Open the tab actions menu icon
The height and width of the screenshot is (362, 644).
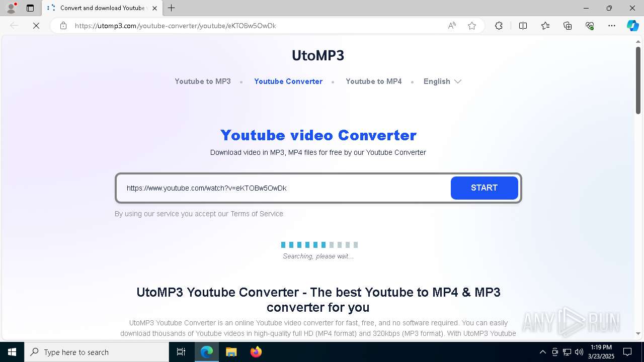30,8
